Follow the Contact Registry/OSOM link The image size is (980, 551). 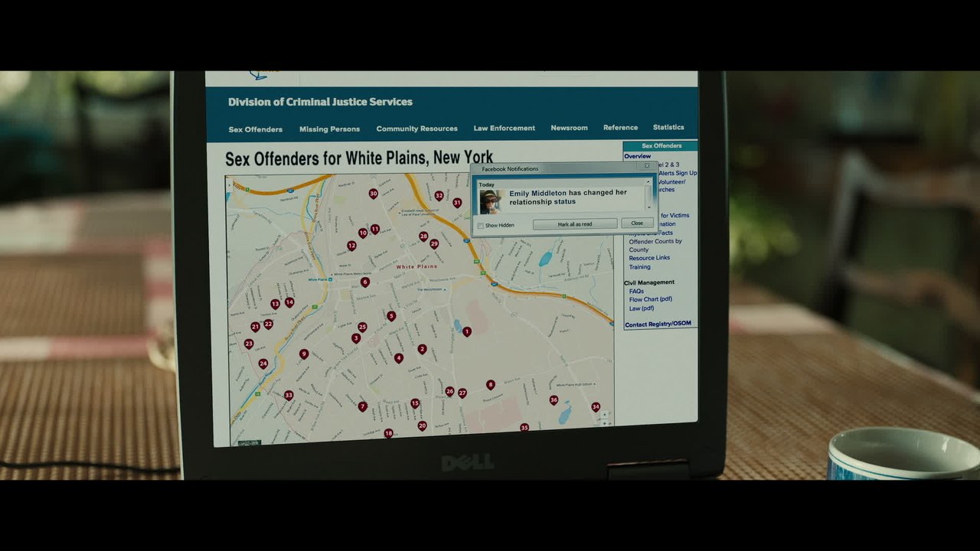pos(658,324)
